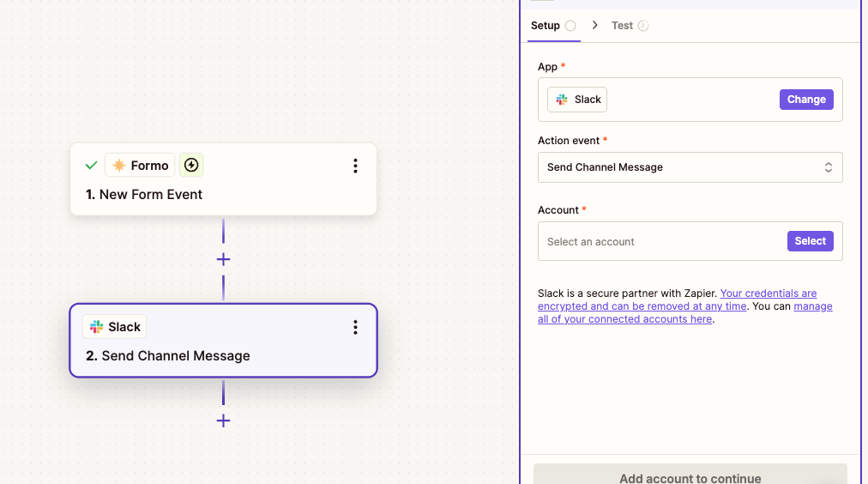Click the 'Account' field label
868x484 pixels.
pyautogui.click(x=558, y=210)
